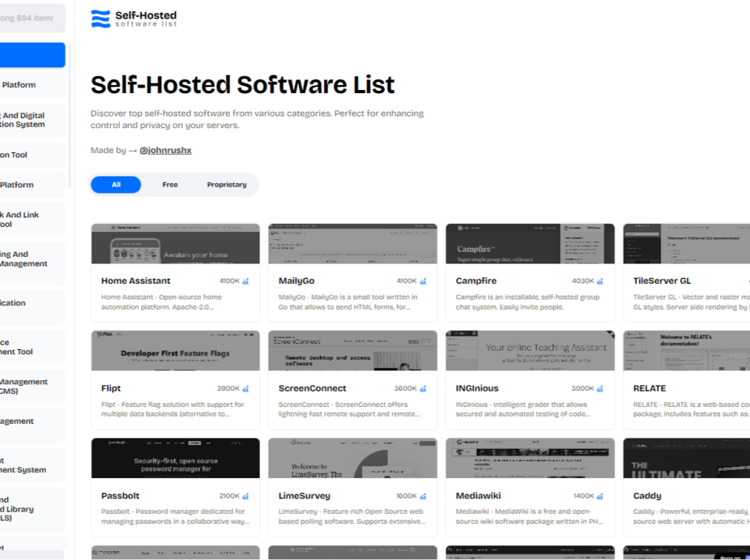Click the Flipt 'Developer First Feature Flags' thumbnail

[176, 351]
